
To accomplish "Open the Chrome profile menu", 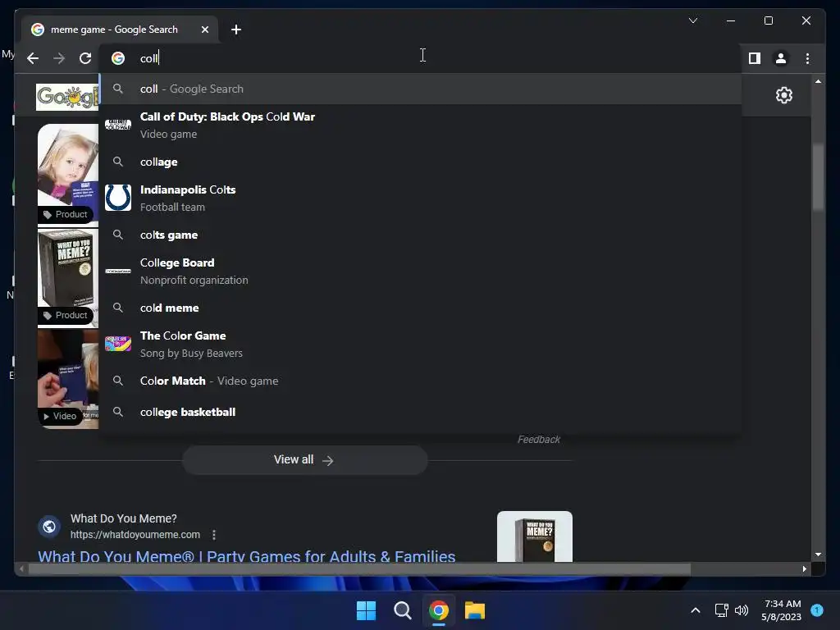I will click(x=781, y=58).
